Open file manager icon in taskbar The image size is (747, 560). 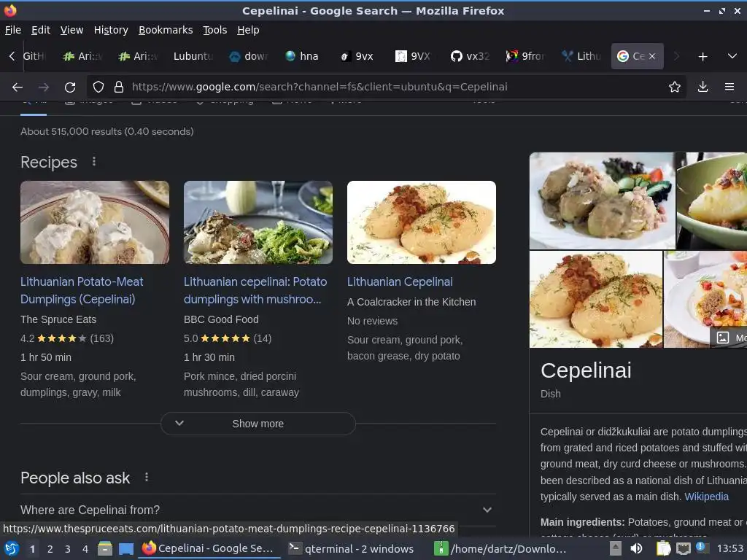pos(105,548)
